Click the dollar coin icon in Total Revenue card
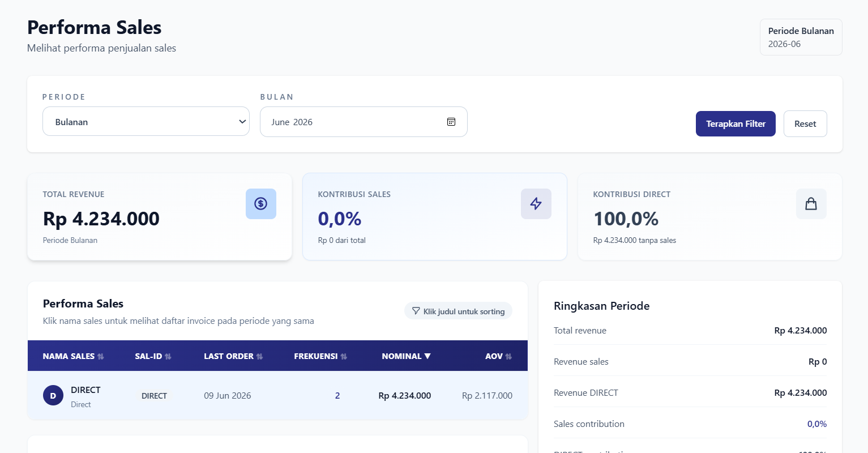868x453 pixels. click(x=260, y=203)
